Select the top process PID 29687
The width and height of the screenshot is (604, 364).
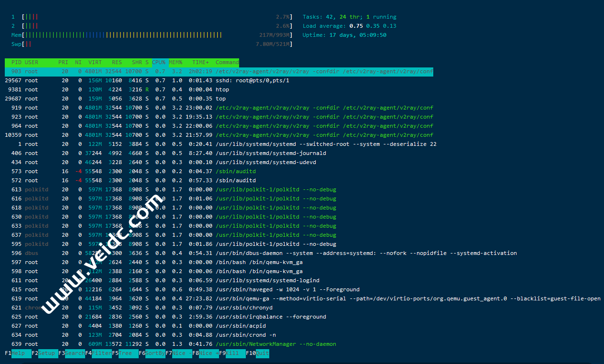[115, 99]
